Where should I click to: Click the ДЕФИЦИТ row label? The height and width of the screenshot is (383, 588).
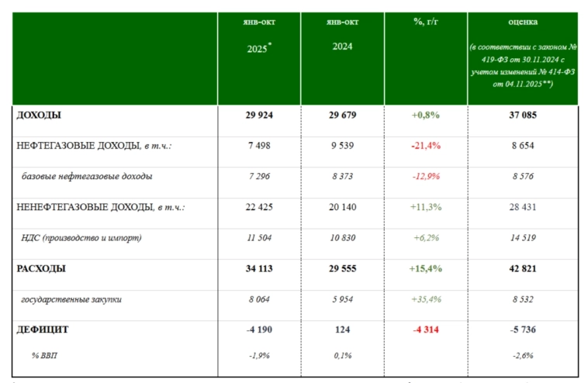click(43, 330)
